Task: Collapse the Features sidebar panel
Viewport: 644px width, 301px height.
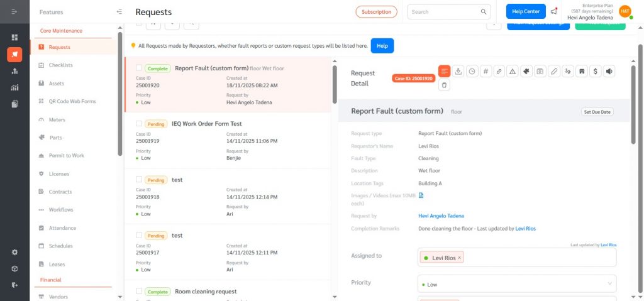Action: 119,12
